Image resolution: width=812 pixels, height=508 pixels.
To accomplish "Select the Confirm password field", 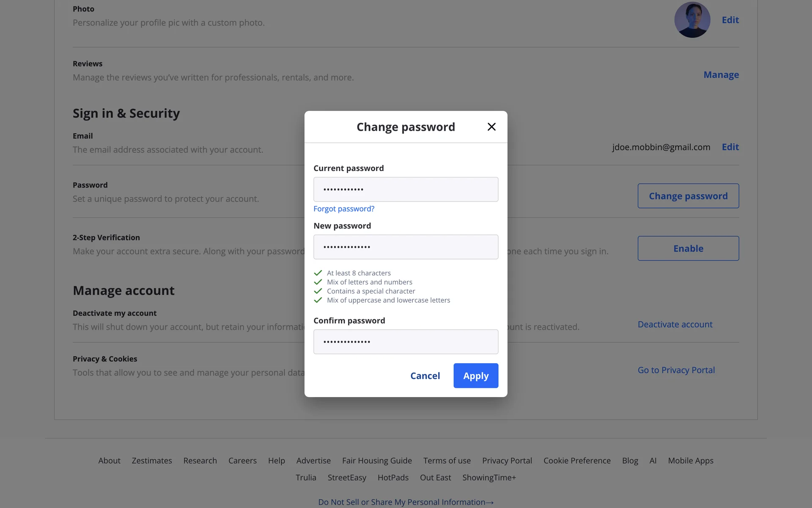I will pos(406,342).
